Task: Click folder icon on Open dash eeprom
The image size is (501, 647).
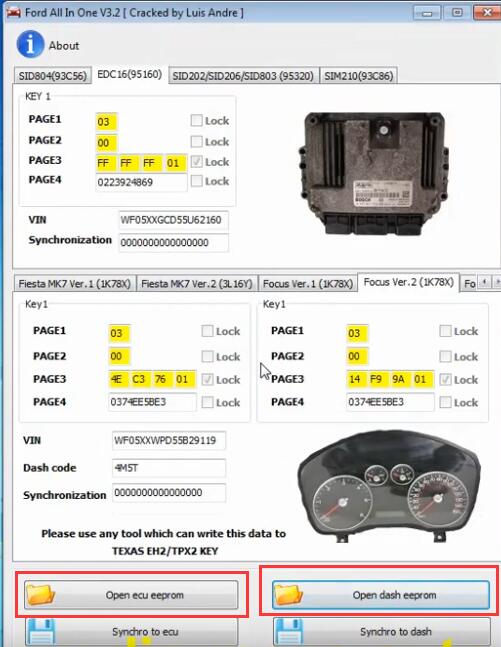Action: [289, 594]
